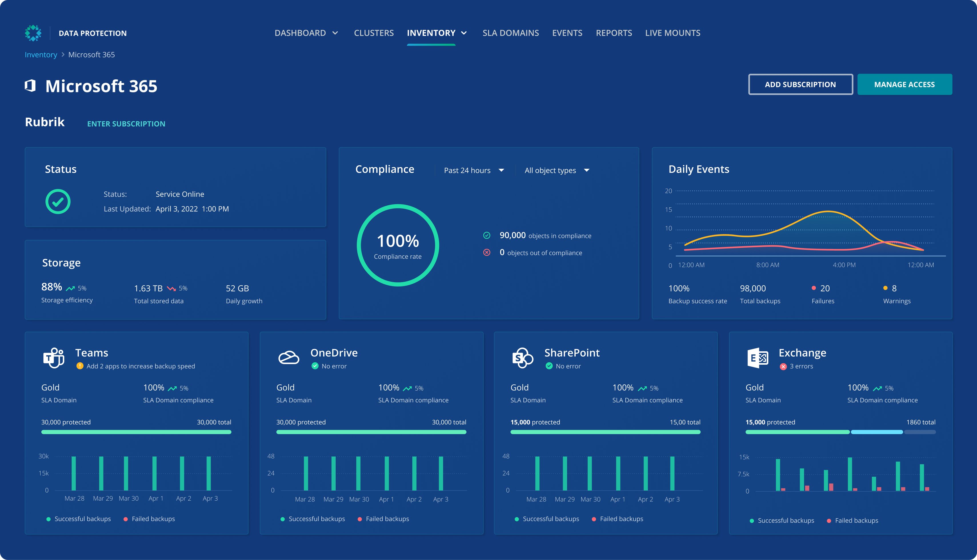977x560 pixels.
Task: Click the total stored data downward trend icon
Action: coord(171,288)
